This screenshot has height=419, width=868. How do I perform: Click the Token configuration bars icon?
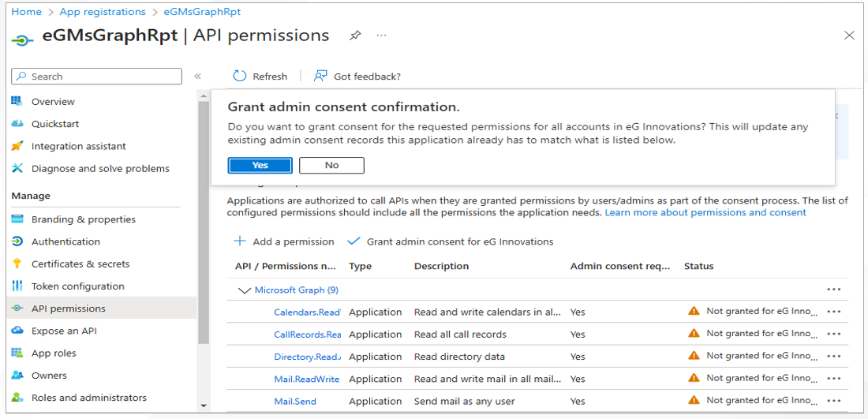(x=17, y=286)
